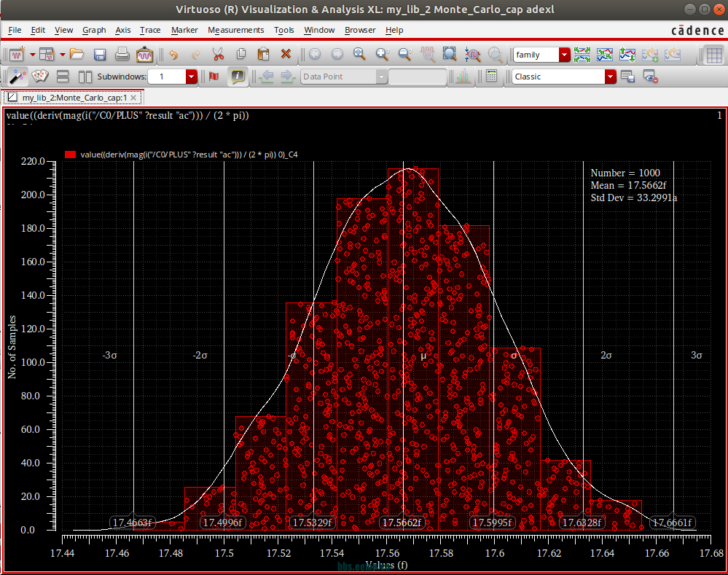Zoom to a selected area (magnifier)

tap(359, 55)
